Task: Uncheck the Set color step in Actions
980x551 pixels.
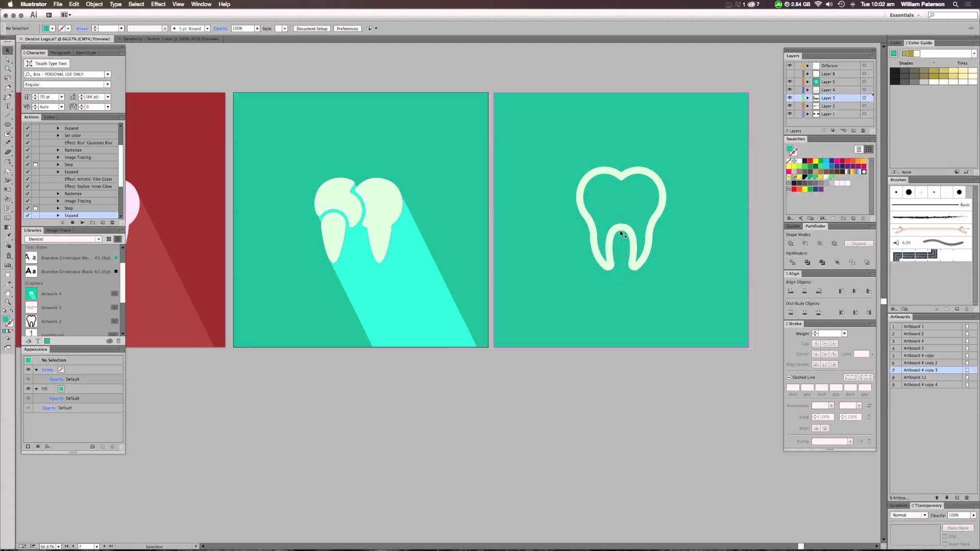Action: [x=27, y=135]
